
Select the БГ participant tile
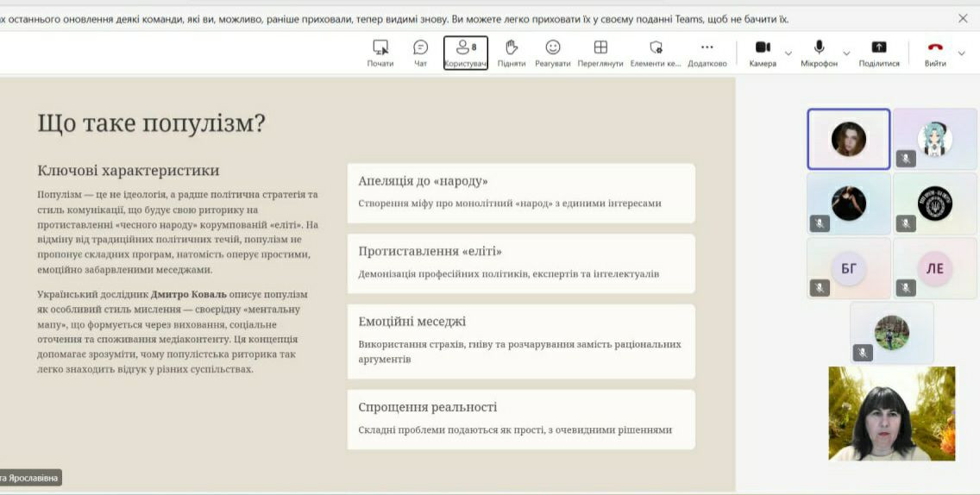848,269
